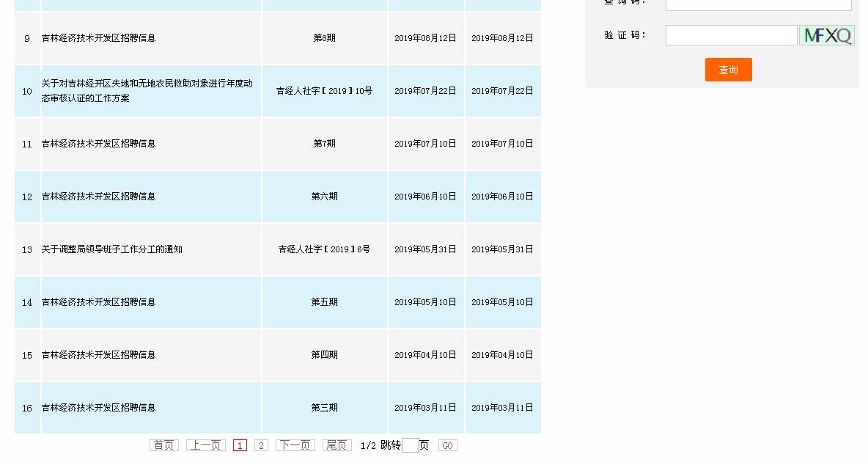Select the 第四期 cell
This screenshot has width=868, height=465.
tap(324, 355)
